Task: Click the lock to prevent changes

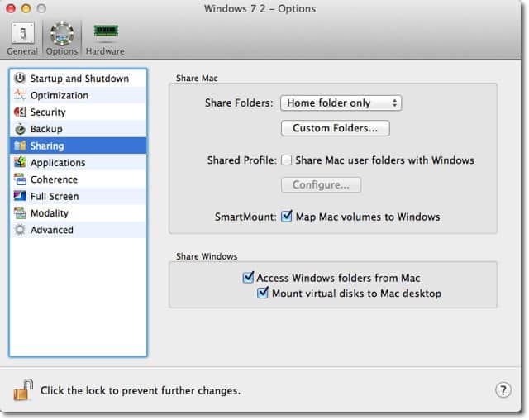Action: 23,389
